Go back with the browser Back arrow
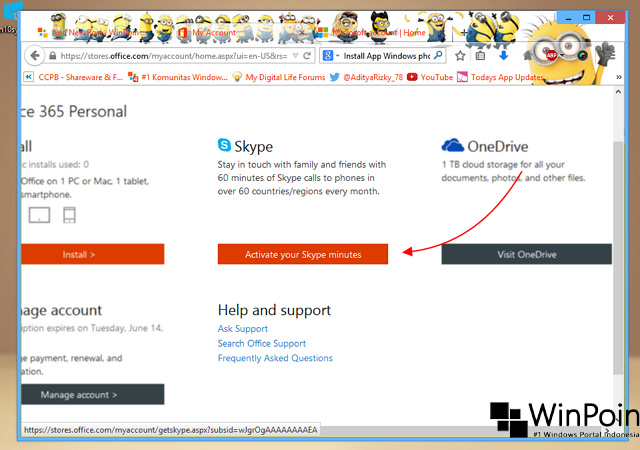This screenshot has width=640, height=450. 35,56
